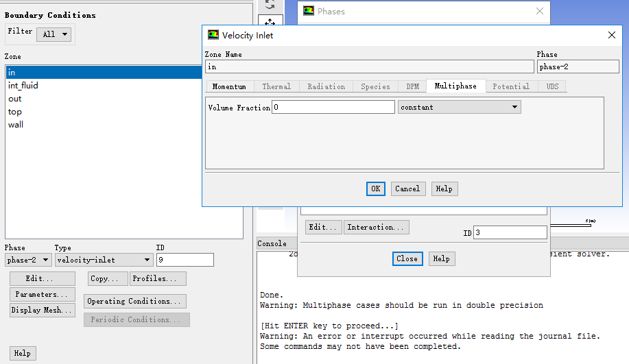Close the Velocity Inlet dialog

pos(612,35)
